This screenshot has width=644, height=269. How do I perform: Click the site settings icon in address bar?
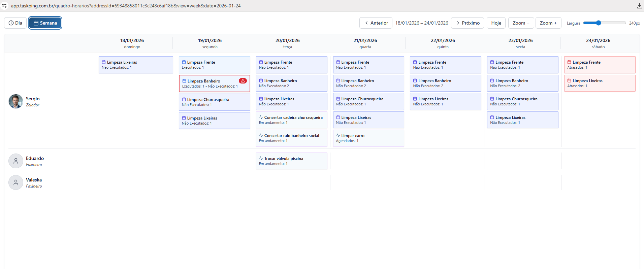(x=4, y=6)
